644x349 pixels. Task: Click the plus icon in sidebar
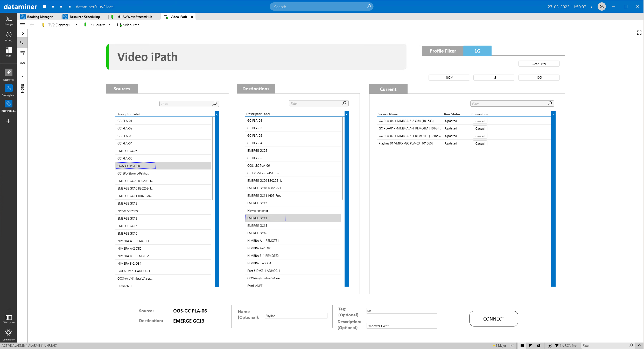(x=9, y=121)
